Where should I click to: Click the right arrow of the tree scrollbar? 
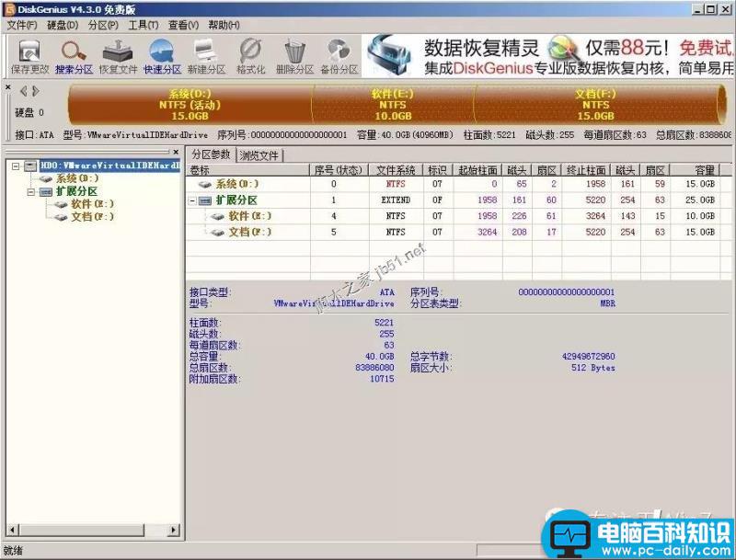coord(173,530)
